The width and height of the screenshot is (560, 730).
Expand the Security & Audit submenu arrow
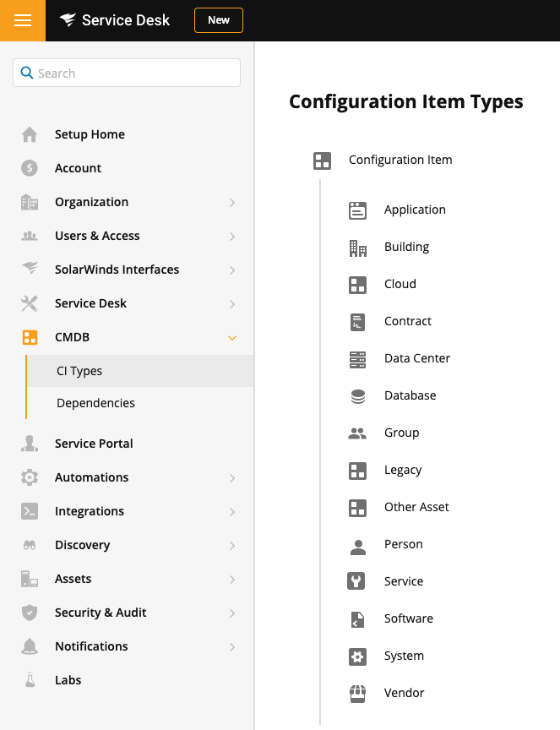coord(232,613)
